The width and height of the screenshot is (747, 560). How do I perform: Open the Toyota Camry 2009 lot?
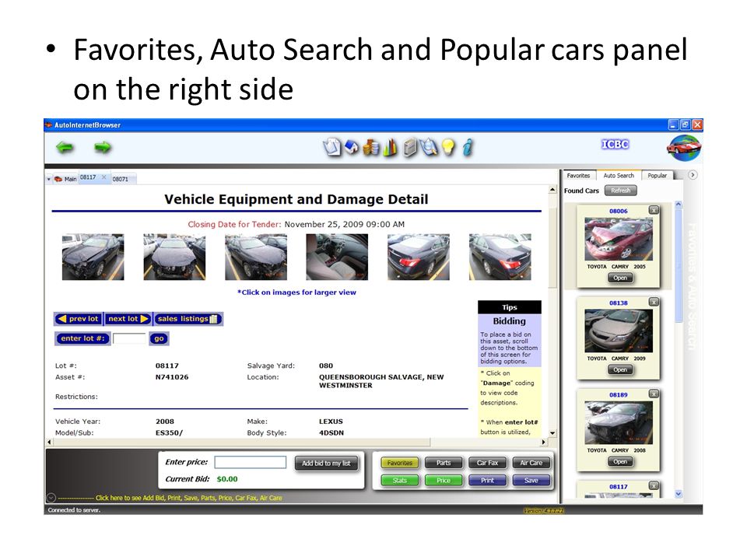(x=620, y=370)
